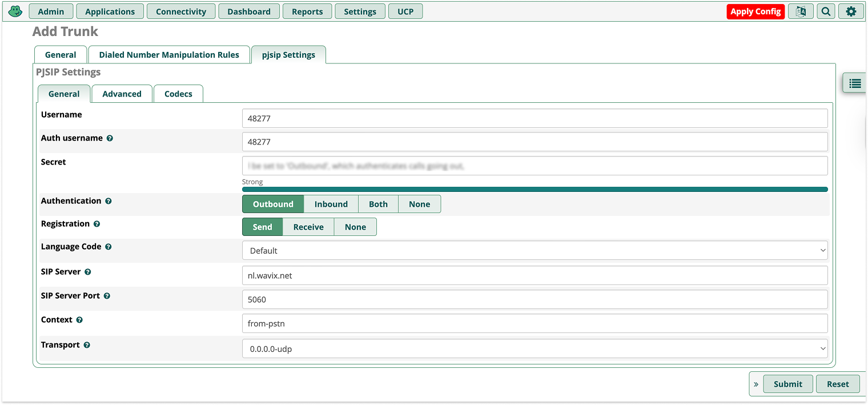This screenshot has width=868, height=405.
Task: Click the Secret strength progress bar
Action: click(535, 189)
